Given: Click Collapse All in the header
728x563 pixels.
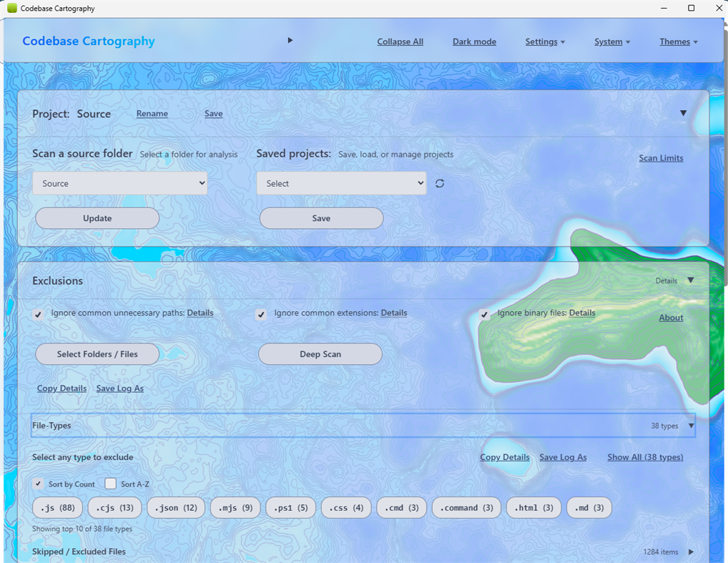Looking at the screenshot, I should (400, 41).
